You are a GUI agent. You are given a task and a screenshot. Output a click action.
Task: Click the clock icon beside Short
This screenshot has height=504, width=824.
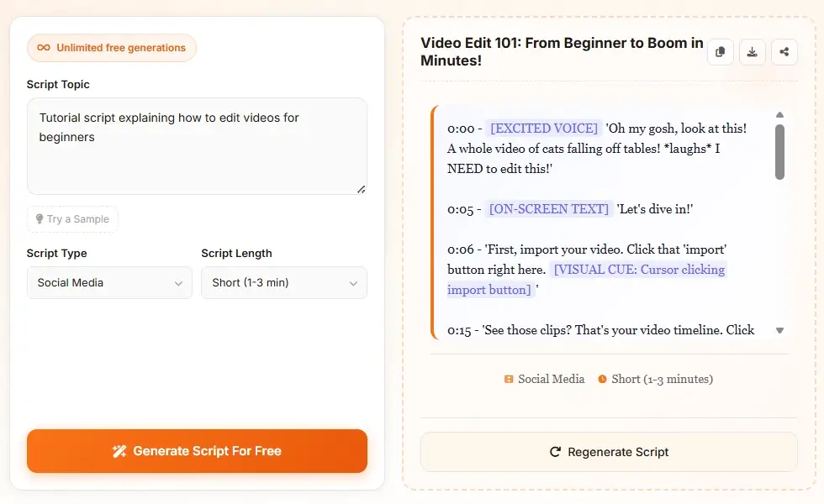pos(602,379)
